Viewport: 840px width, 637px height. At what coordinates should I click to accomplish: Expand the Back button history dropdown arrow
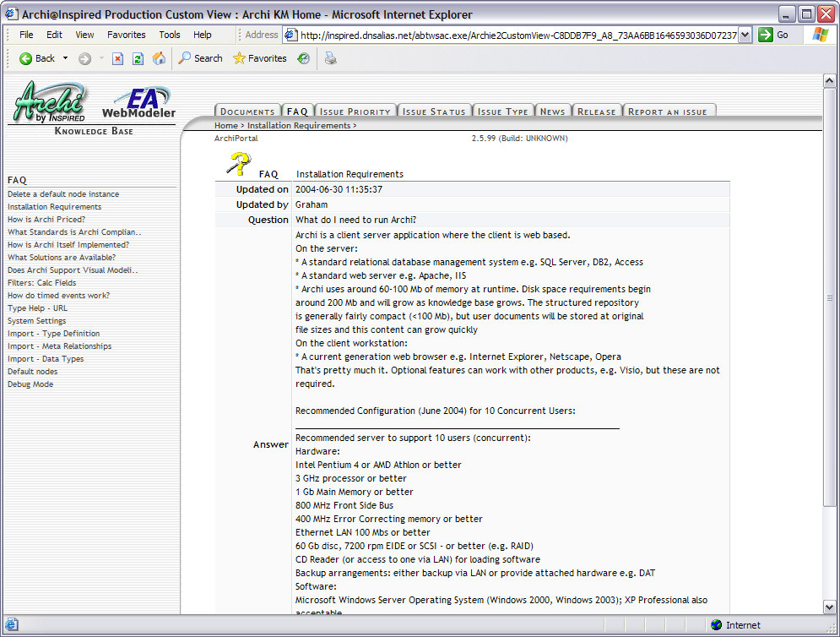[66, 58]
